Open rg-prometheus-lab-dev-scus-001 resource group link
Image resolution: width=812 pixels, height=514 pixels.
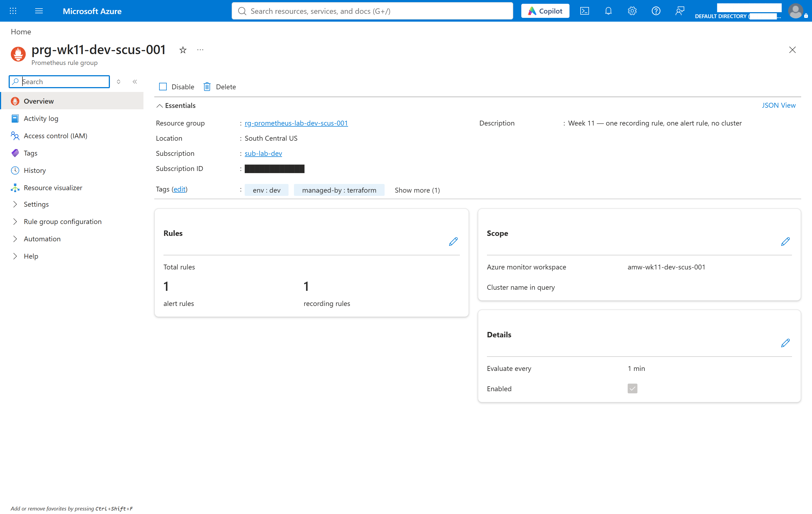pos(296,123)
